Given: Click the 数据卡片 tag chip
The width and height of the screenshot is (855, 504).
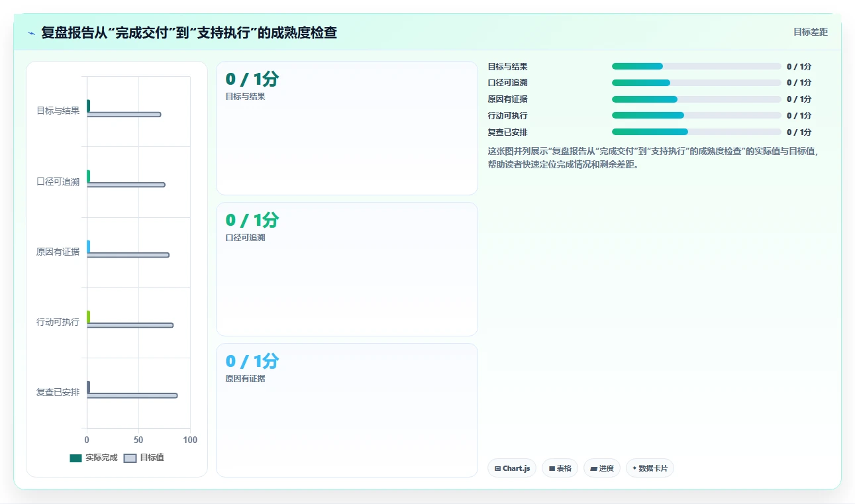Looking at the screenshot, I should [650, 468].
